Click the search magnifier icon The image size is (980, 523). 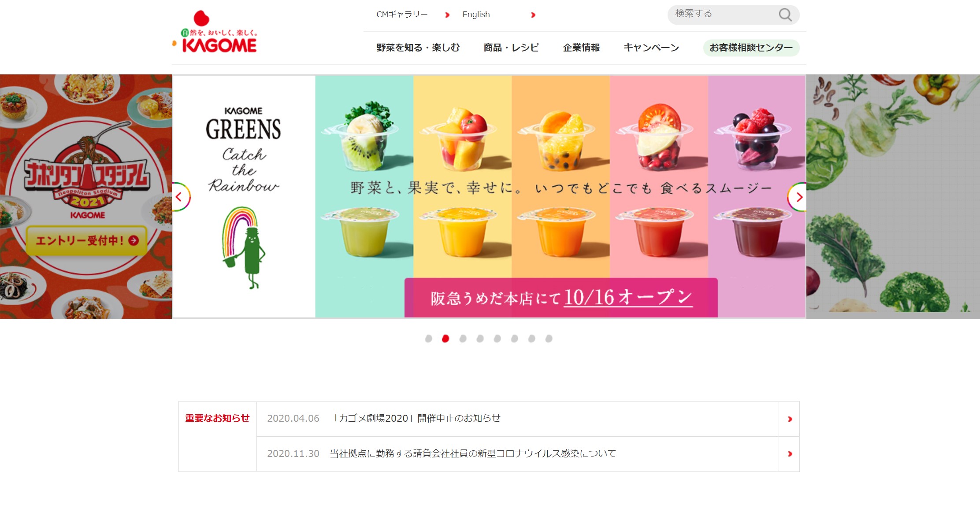click(x=785, y=15)
